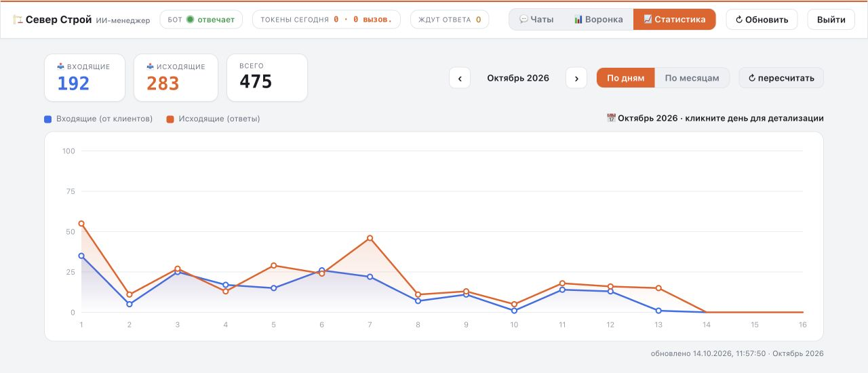Click the blue Входящие legend color square
868x373 pixels.
[48, 119]
